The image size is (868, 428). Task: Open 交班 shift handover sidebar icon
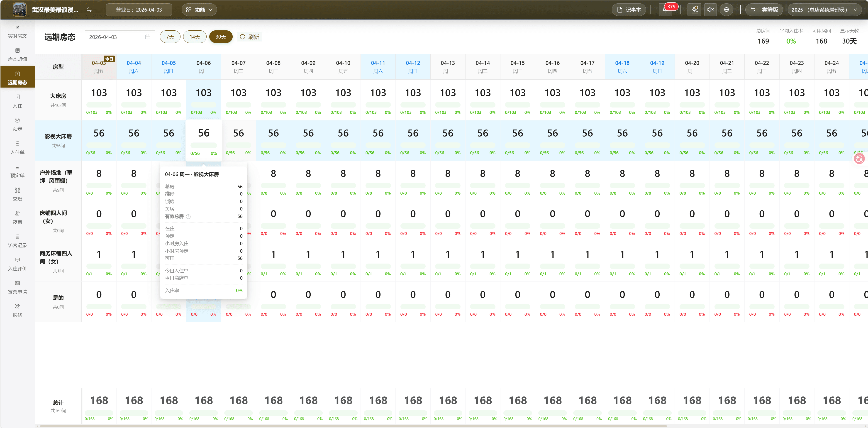click(17, 194)
